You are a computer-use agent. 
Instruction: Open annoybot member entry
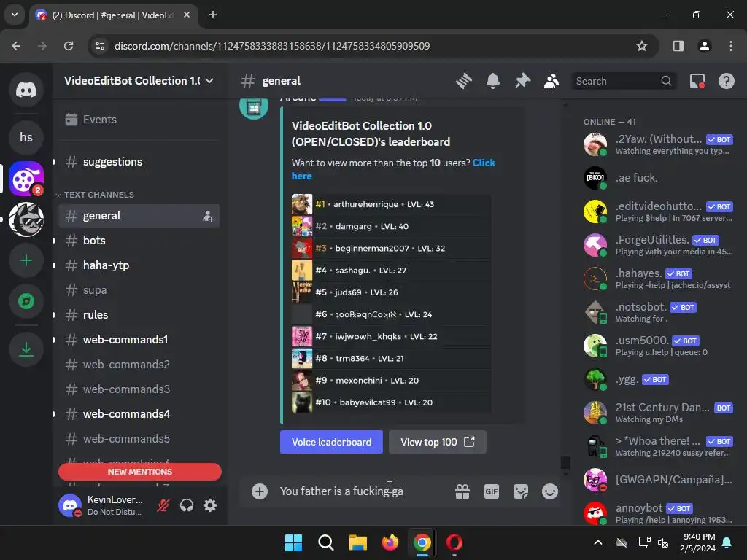pos(659,513)
